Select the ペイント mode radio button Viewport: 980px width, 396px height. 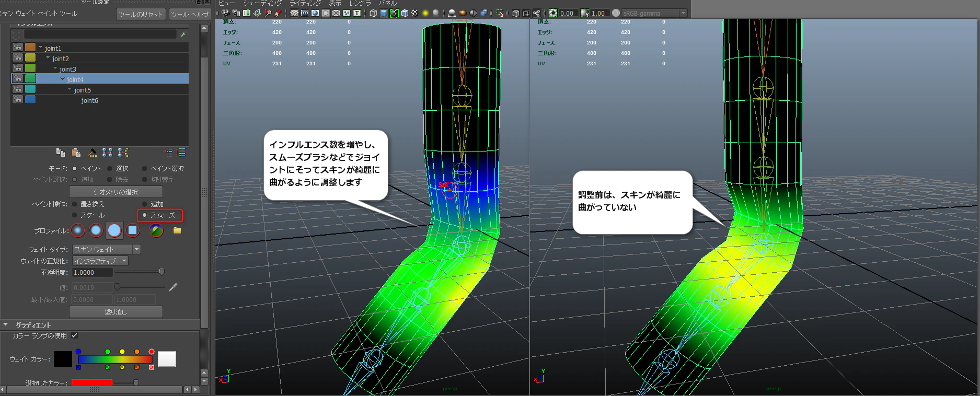pyautogui.click(x=75, y=168)
